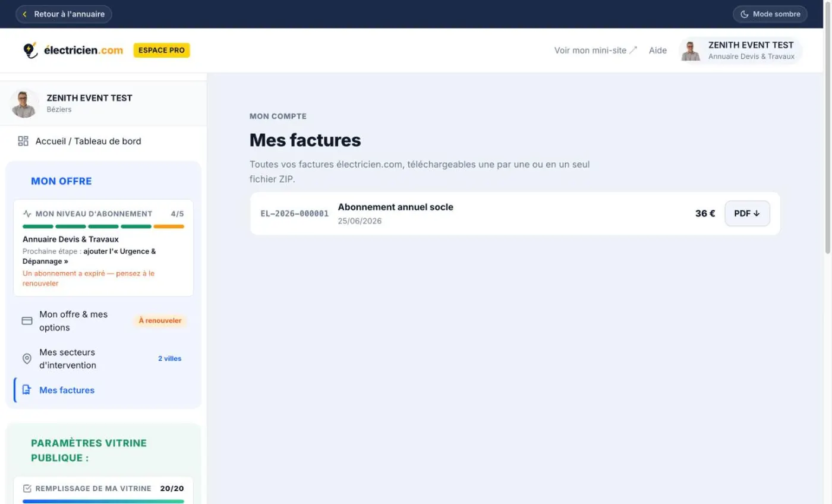Select Mes factures in the sidebar
The image size is (832, 504).
[x=103, y=390]
